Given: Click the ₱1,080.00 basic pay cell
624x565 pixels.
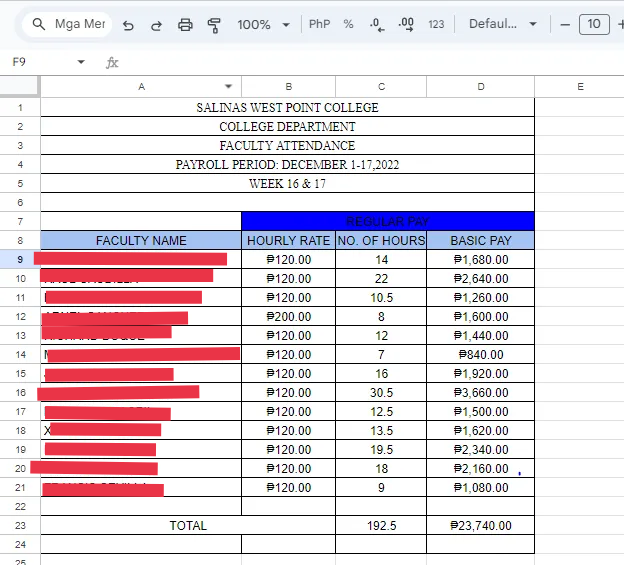Looking at the screenshot, I should [x=481, y=487].
